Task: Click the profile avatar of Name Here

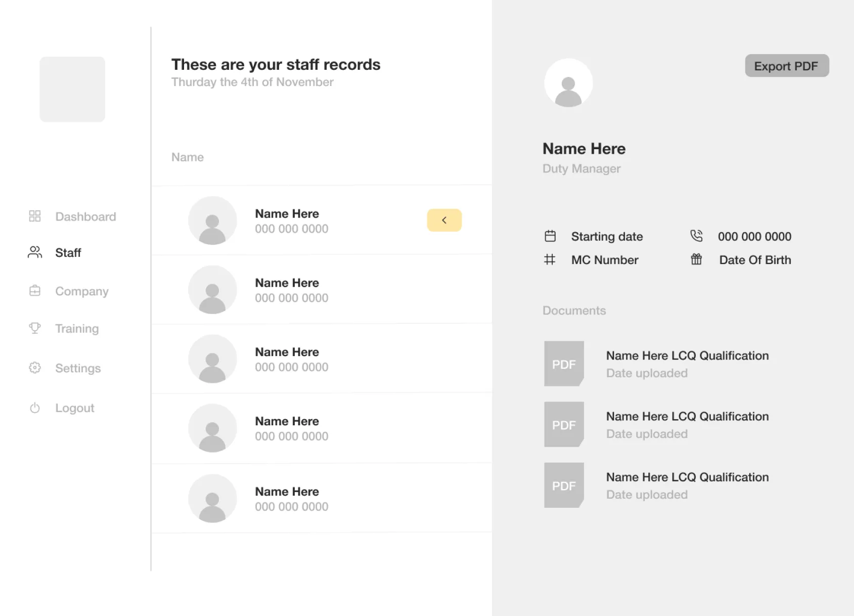Action: point(568,83)
